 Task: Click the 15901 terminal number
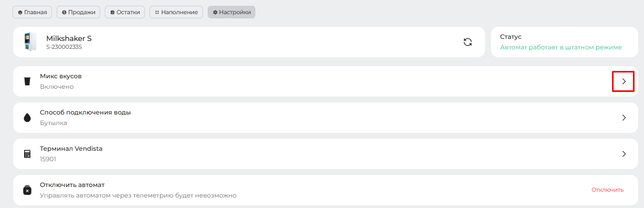coord(48,159)
